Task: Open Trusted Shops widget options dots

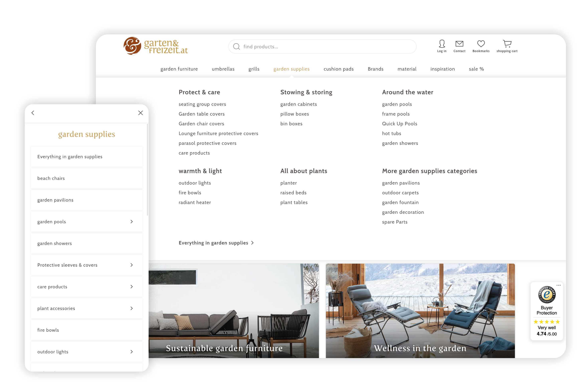Action: (x=558, y=285)
